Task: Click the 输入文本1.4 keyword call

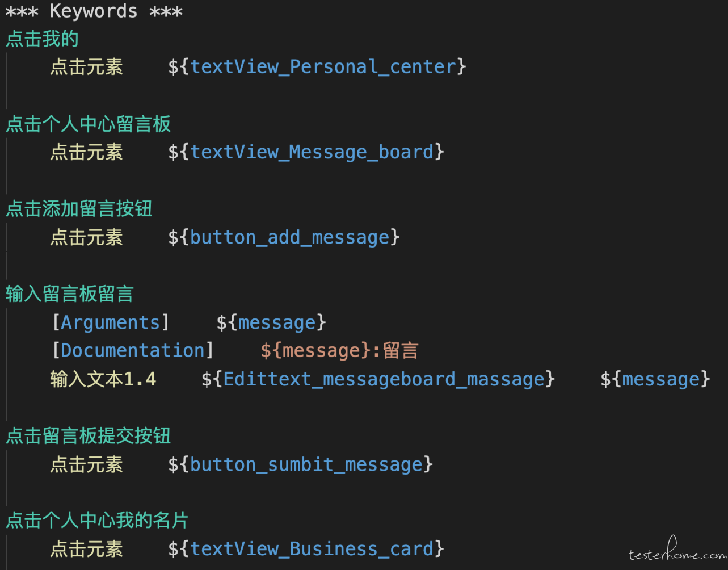Action: click(103, 379)
